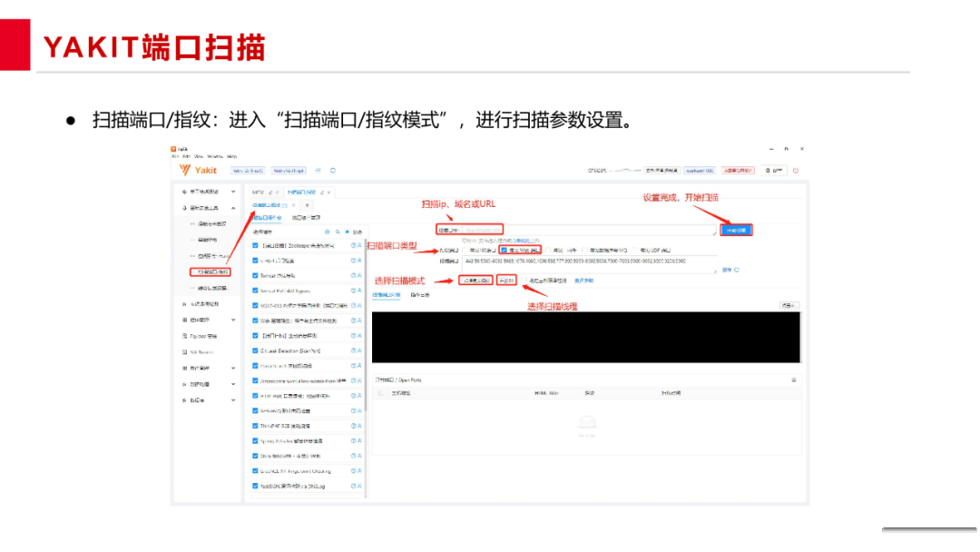The width and height of the screenshot is (980, 552).
Task: Open the help icon on the Tomcat plugin row
Action: click(353, 276)
